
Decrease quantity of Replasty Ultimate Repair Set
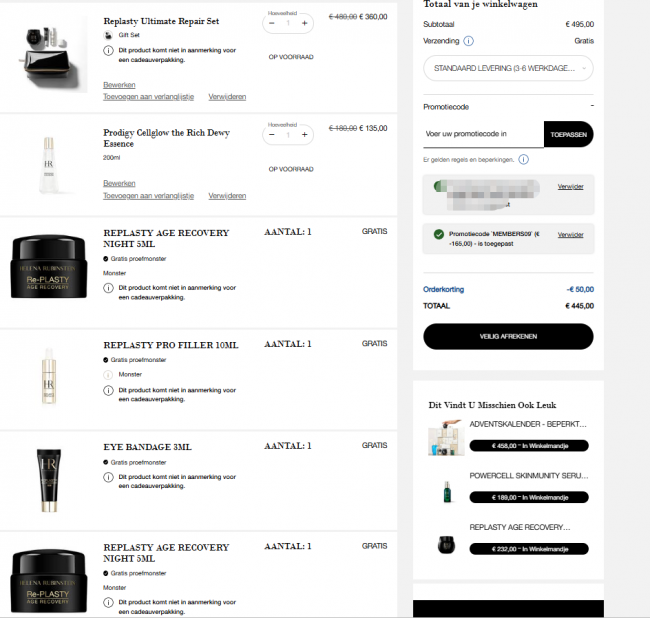coord(272,23)
